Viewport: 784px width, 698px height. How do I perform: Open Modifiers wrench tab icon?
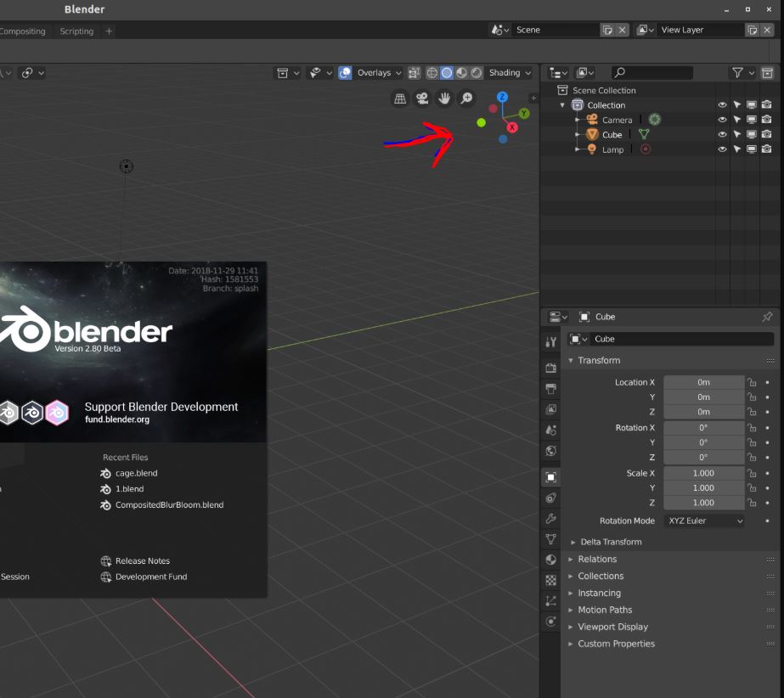(550, 519)
